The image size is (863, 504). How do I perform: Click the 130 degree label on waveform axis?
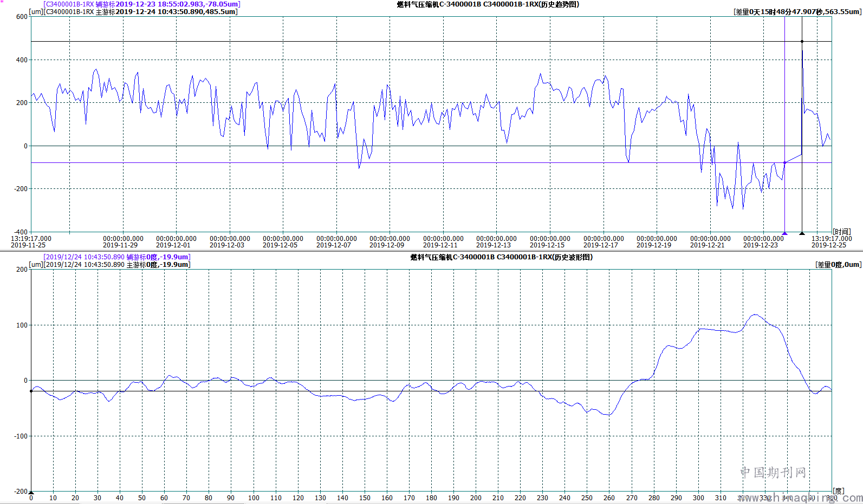point(320,498)
